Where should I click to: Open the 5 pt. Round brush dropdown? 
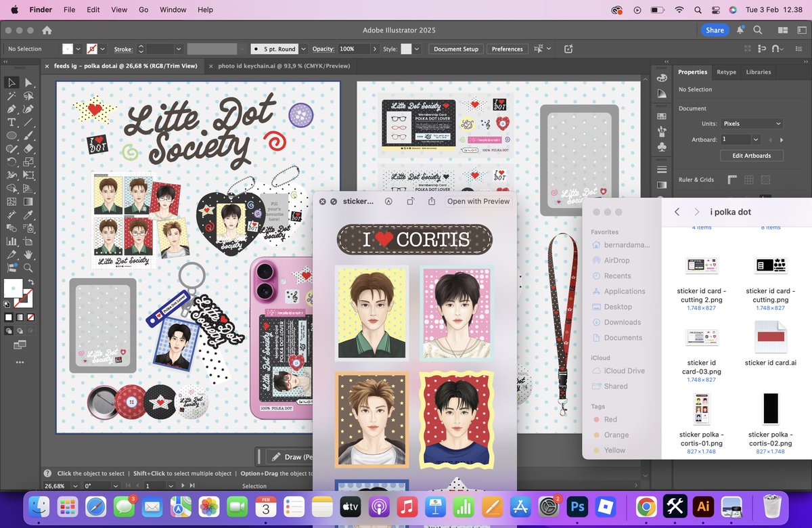[303, 49]
